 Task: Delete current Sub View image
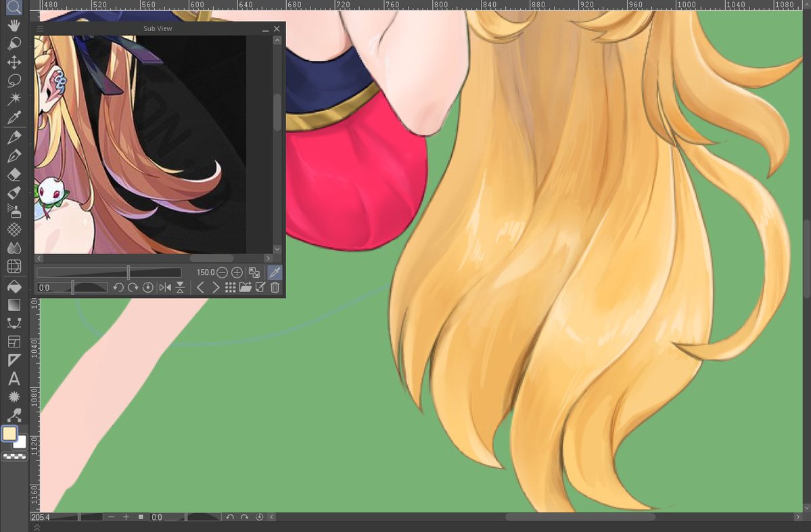click(275, 287)
